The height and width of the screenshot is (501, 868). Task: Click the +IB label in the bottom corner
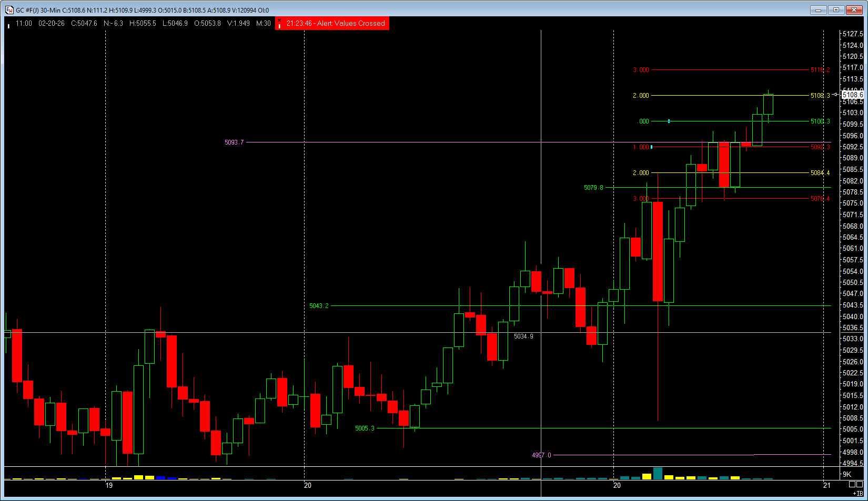coord(857,493)
